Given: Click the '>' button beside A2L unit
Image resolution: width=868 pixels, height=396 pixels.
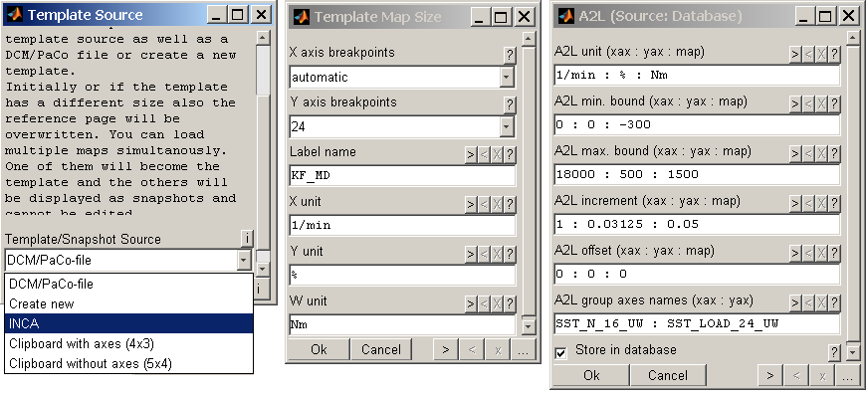Looking at the screenshot, I should 795,54.
